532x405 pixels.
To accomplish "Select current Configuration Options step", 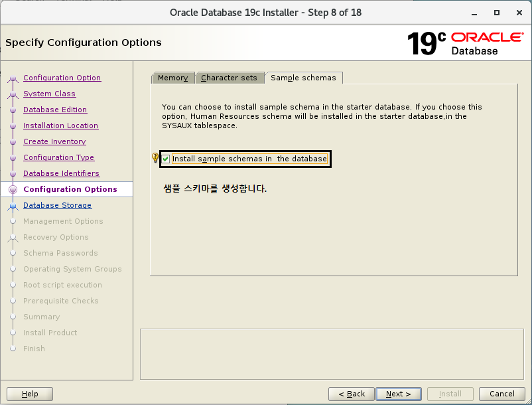I will pyautogui.click(x=70, y=189).
